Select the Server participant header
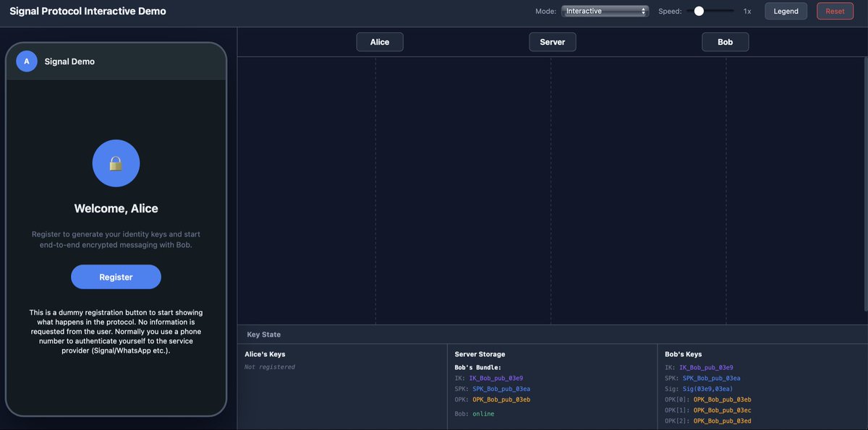868x430 pixels. point(553,42)
